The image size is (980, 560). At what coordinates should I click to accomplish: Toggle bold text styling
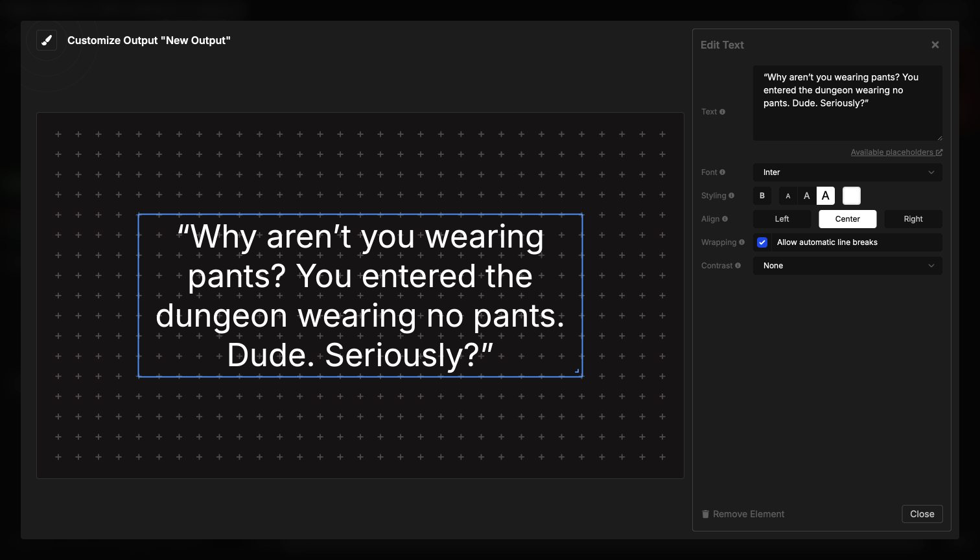point(762,195)
